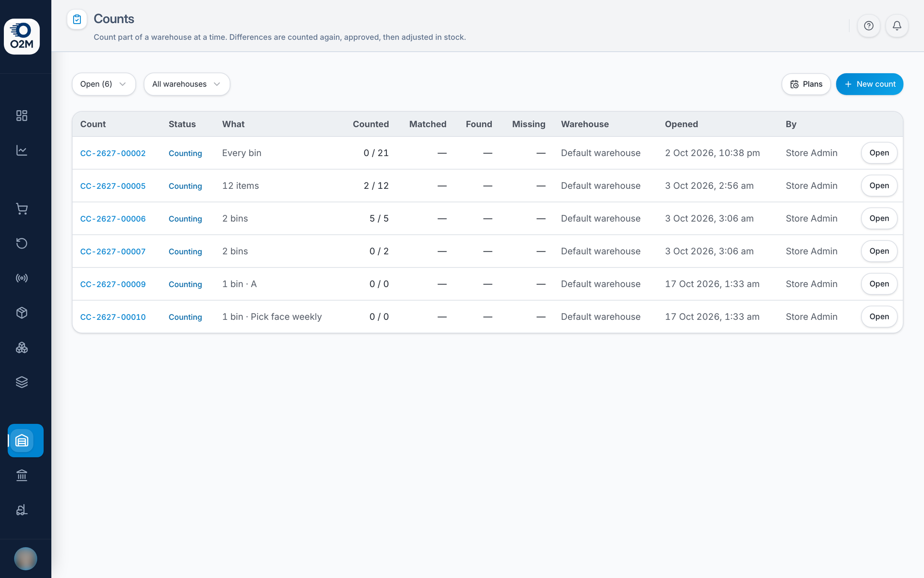Click the Counted column header
The height and width of the screenshot is (578, 924).
coord(371,124)
